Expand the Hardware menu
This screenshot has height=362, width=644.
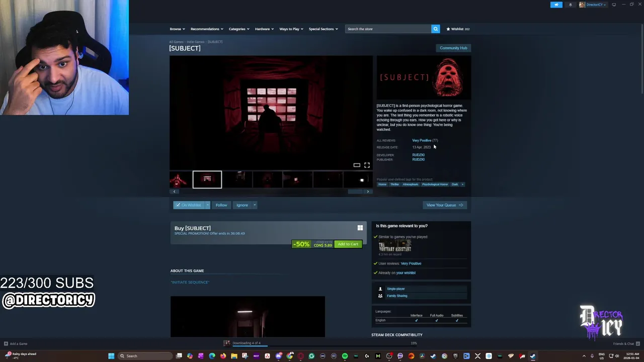[264, 29]
